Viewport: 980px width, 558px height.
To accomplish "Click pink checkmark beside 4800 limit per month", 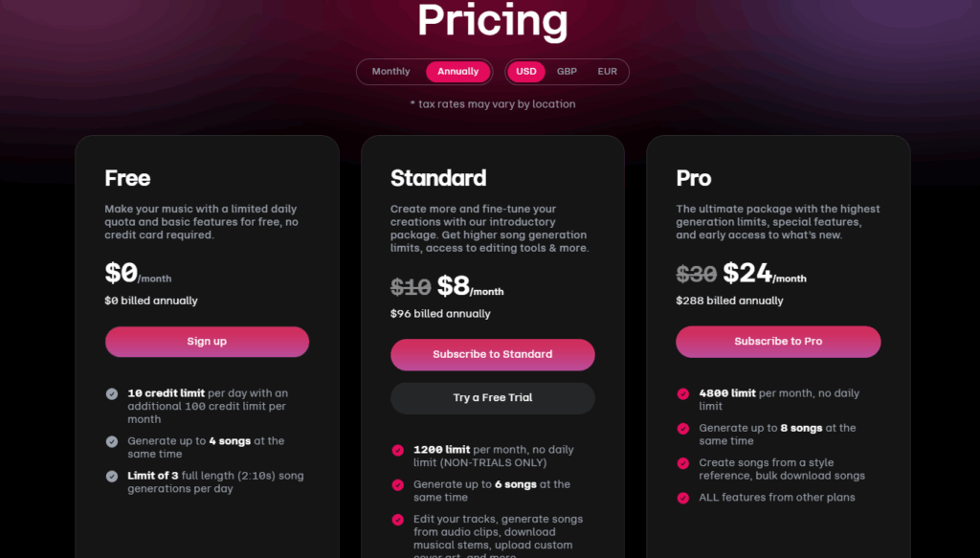I will click(x=683, y=393).
